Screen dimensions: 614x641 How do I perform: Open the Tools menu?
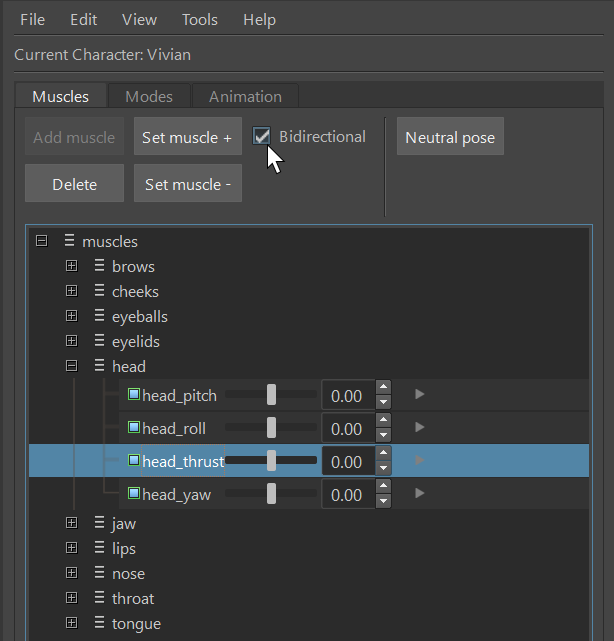[200, 20]
